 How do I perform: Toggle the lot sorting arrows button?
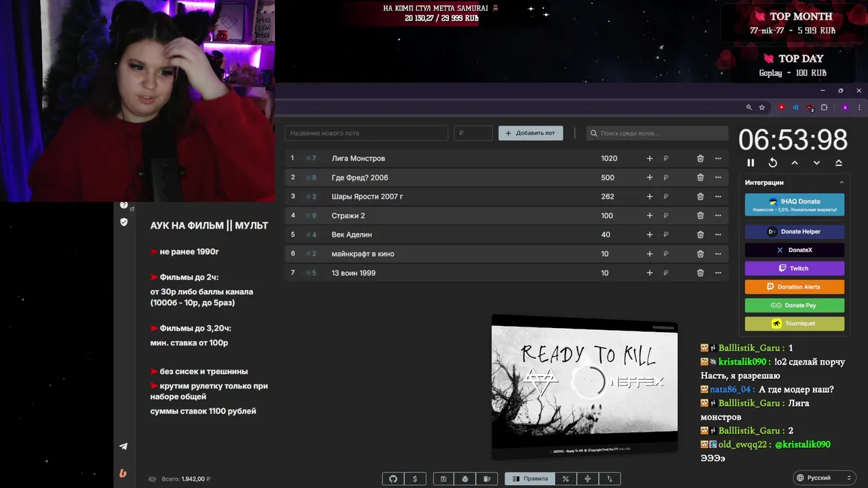pyautogui.click(x=610, y=479)
